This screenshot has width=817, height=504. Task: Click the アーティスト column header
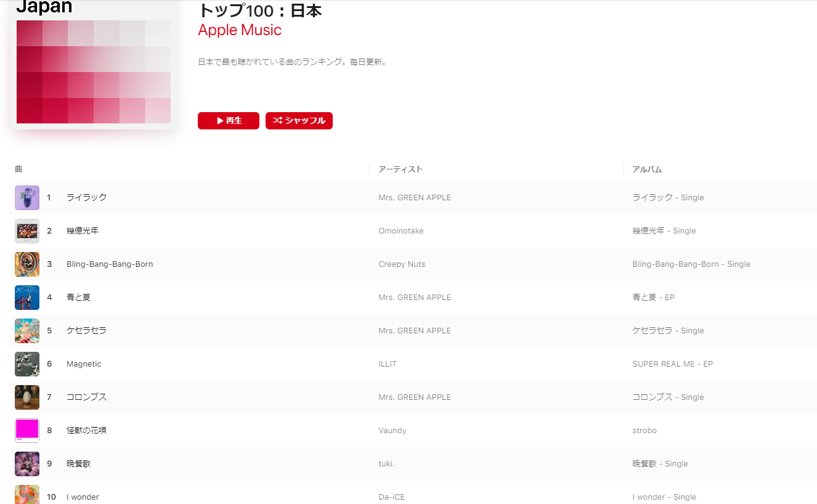400,169
